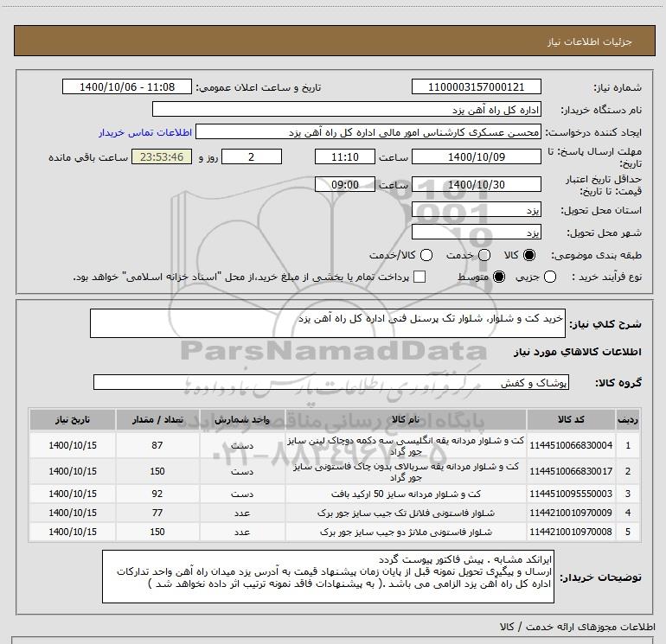Click the need number field 1100003157000121
The image size is (666, 644).
tap(476, 87)
